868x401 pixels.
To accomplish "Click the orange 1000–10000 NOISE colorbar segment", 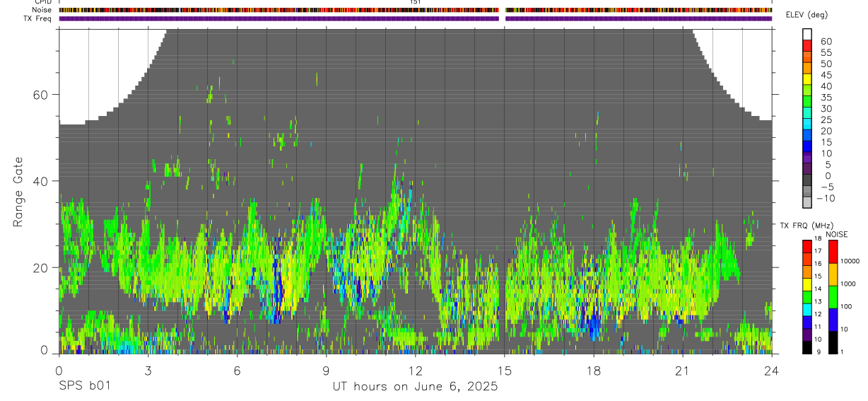I will coord(833,274).
